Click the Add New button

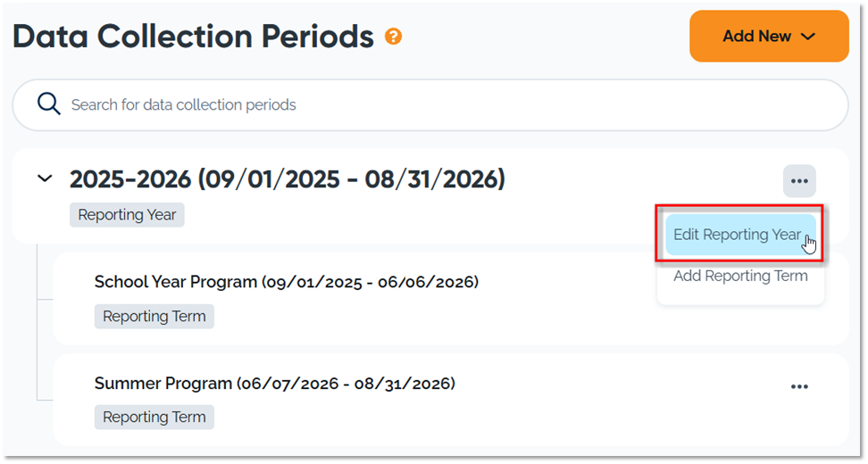[x=769, y=37]
